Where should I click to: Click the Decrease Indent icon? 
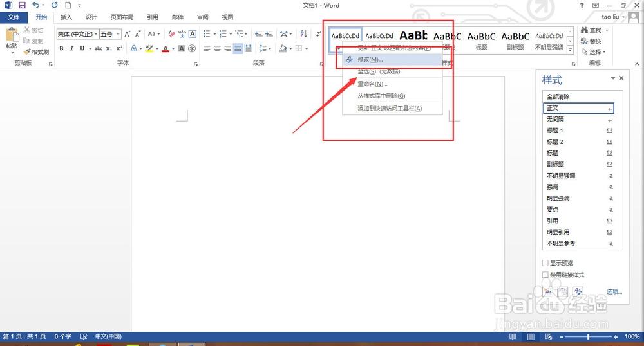(259, 34)
